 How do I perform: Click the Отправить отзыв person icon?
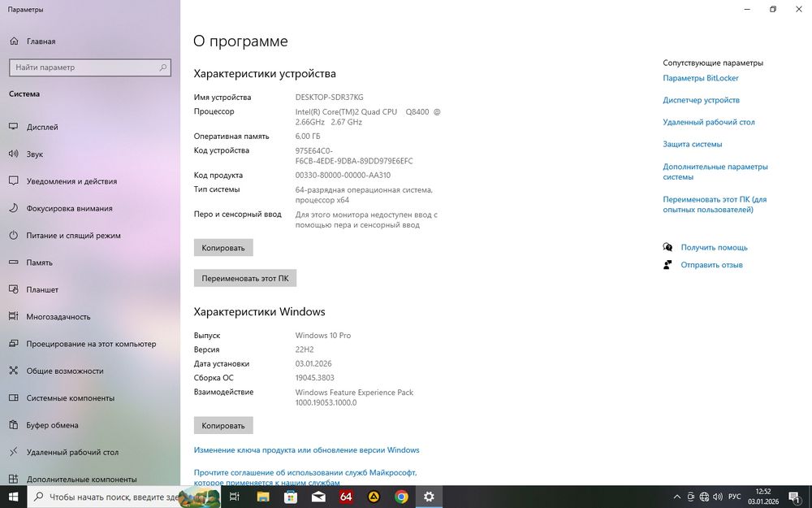coord(667,265)
